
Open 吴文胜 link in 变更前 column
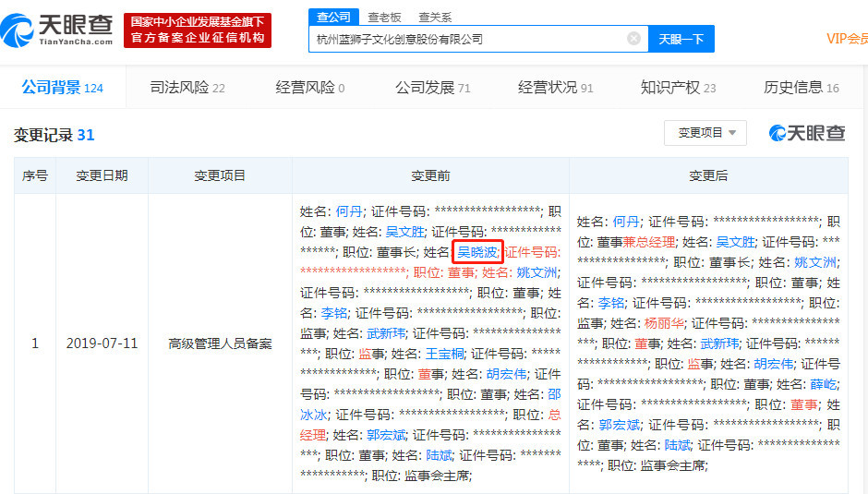(405, 232)
